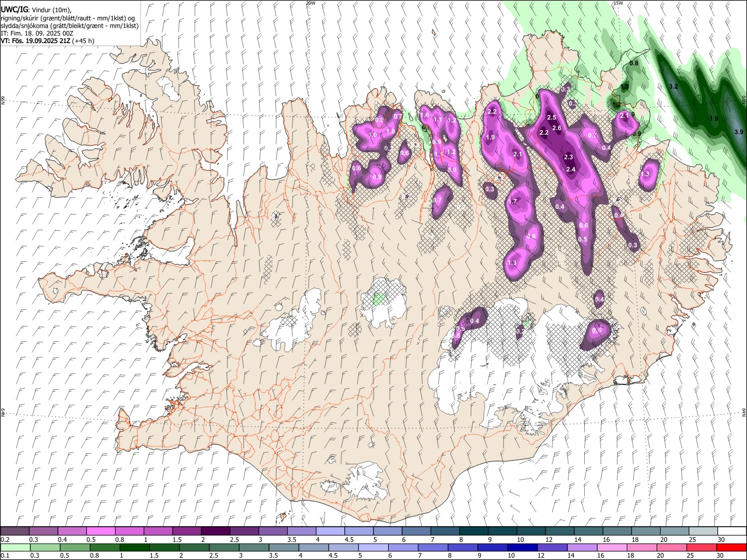Select the darkest green 1 rain legend swatch
The width and height of the screenshot is (747, 560).
point(134,548)
